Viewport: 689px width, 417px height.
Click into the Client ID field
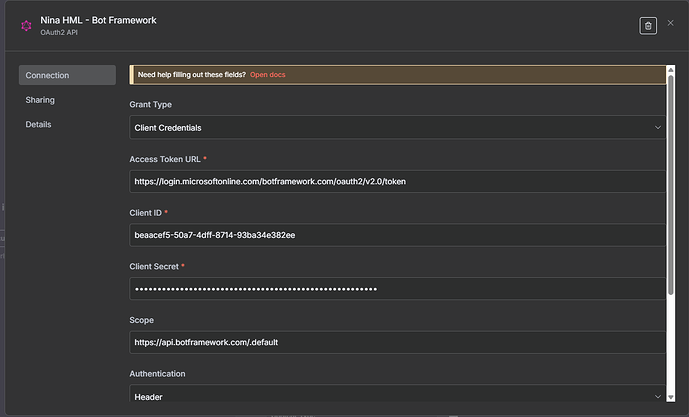tap(398, 235)
